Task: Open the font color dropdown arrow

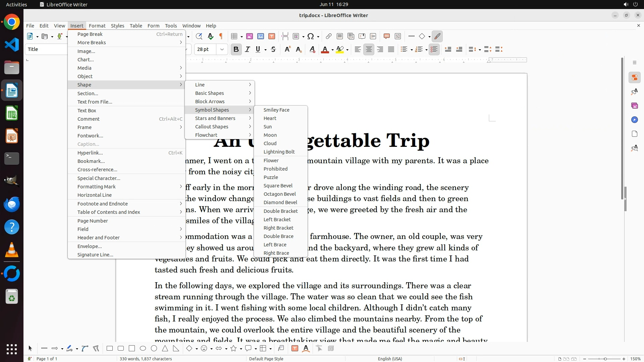Action: tap(332, 50)
